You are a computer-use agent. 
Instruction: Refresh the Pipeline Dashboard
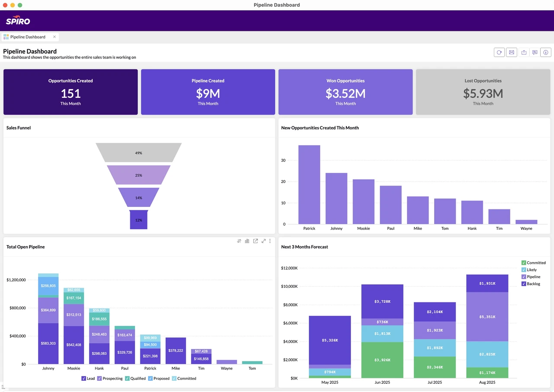(x=499, y=52)
